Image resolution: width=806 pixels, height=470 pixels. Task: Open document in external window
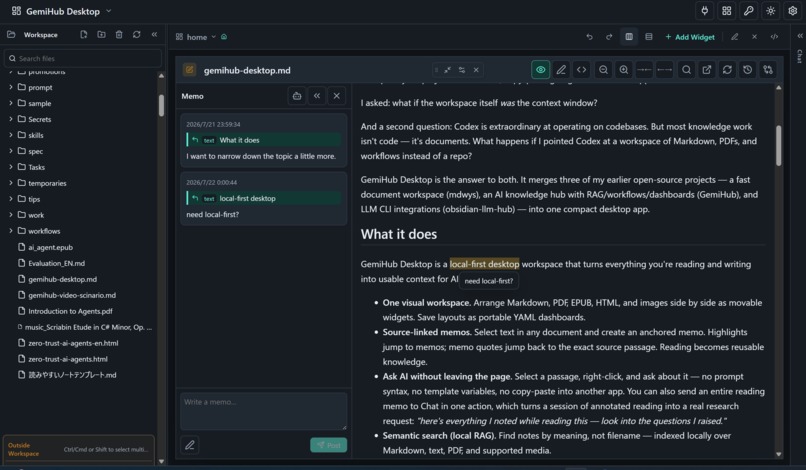pyautogui.click(x=707, y=70)
